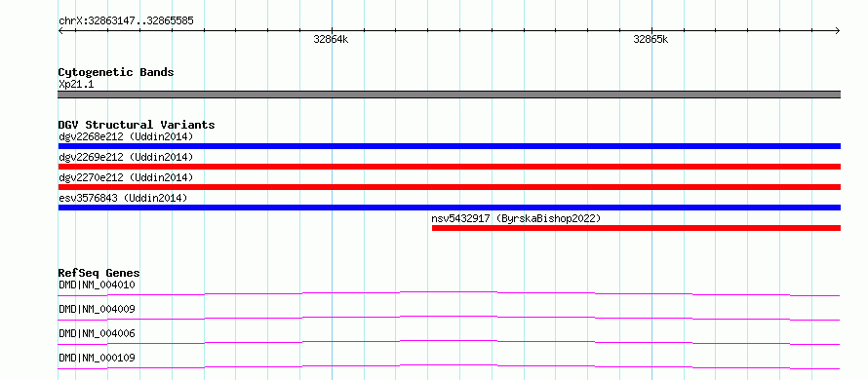Open the esv3576843 (Uddin2014) label
The height and width of the screenshot is (380, 868).
pyautogui.click(x=123, y=198)
